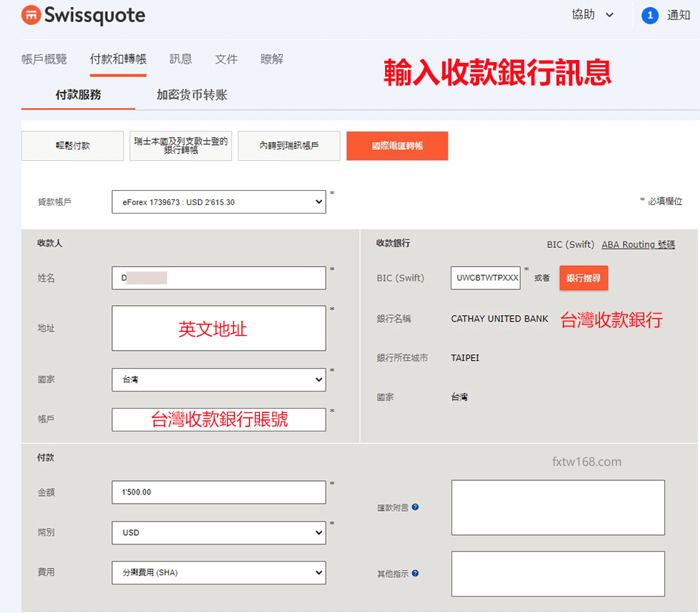The height and width of the screenshot is (613, 700).
Task: Click the ABA Routing 號碼 link
Action: pos(638,244)
